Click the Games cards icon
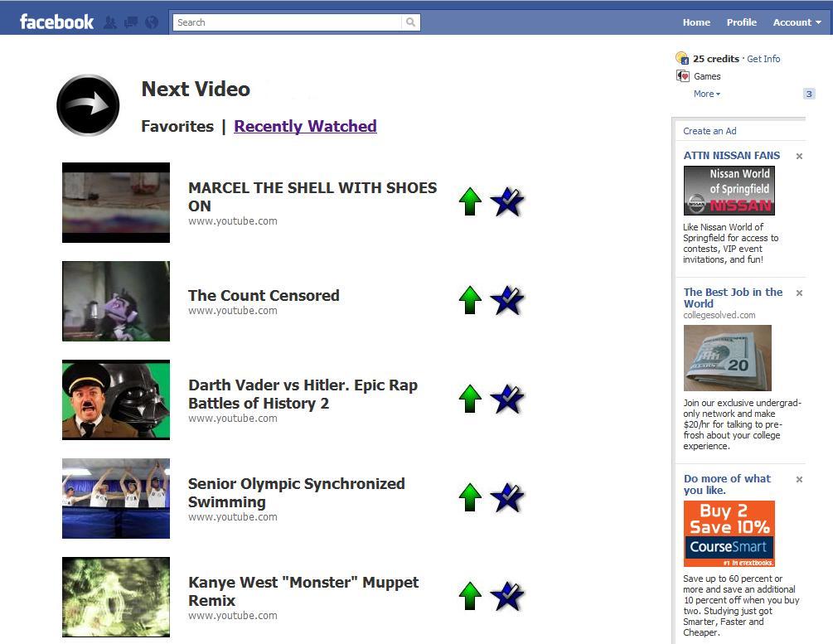The image size is (833, 644). tap(683, 76)
